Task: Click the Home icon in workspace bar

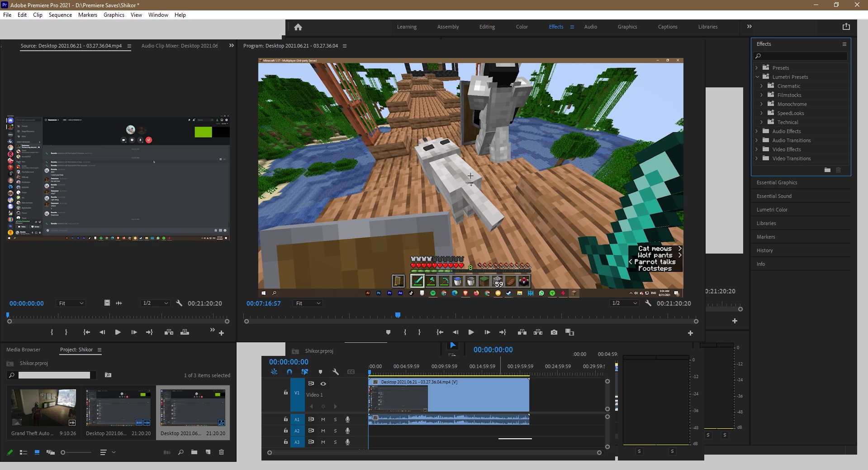Action: [298, 27]
